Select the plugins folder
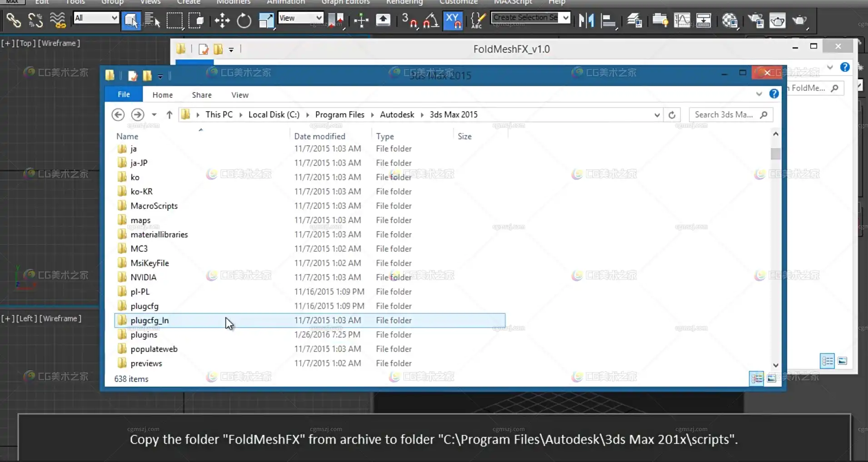Screen dimensions: 868x462 [144, 335]
